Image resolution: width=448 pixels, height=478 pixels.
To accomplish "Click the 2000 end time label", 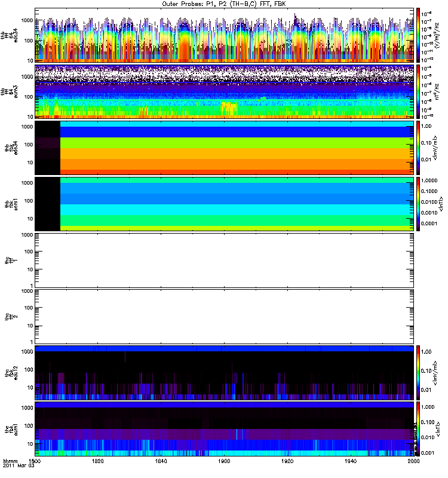I will tap(413, 461).
